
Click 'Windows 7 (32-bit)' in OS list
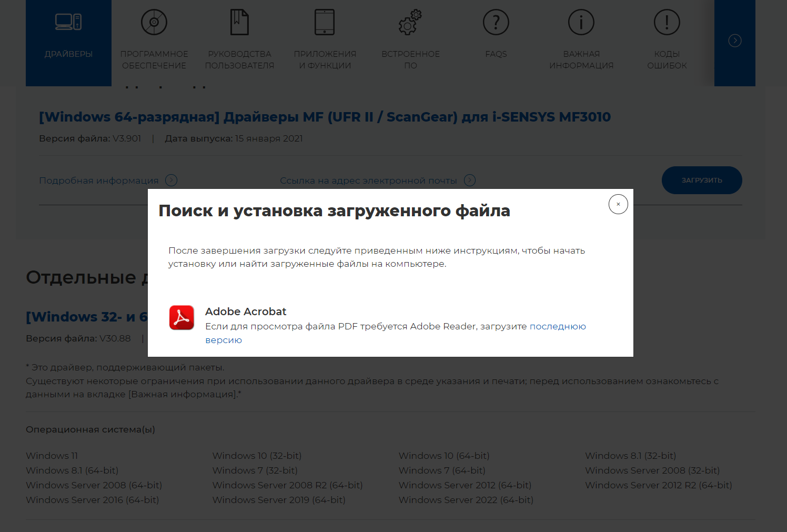tap(255, 470)
